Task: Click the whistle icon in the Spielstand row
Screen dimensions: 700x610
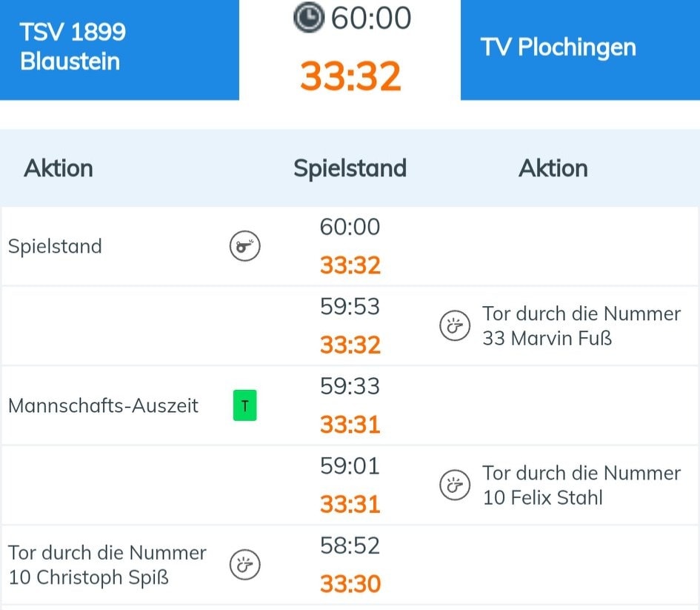Action: click(244, 247)
